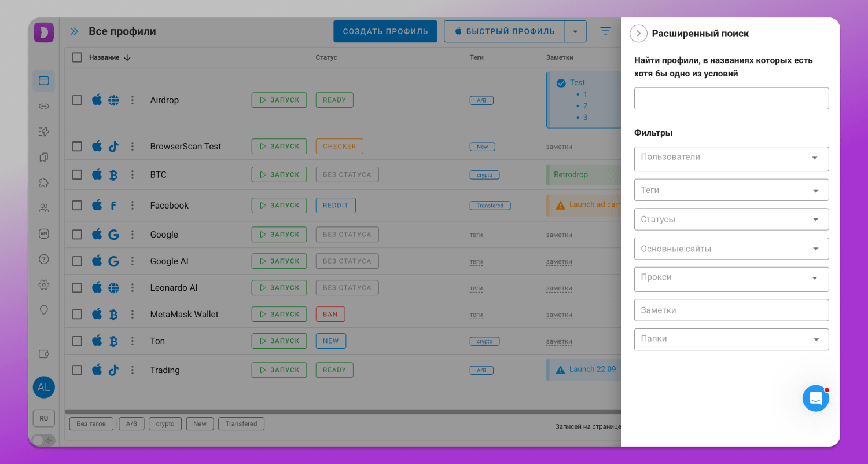Change the BAN status of MetaMask Wallet

point(330,315)
